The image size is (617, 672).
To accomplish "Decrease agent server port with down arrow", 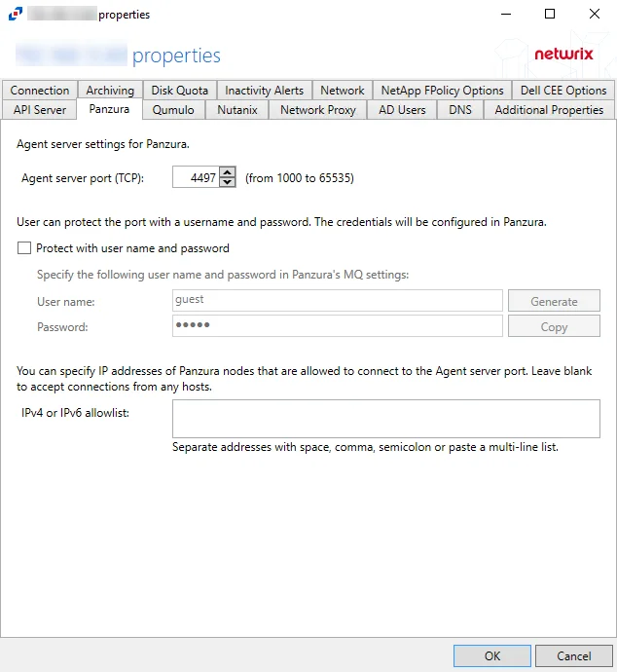I will coord(228,182).
